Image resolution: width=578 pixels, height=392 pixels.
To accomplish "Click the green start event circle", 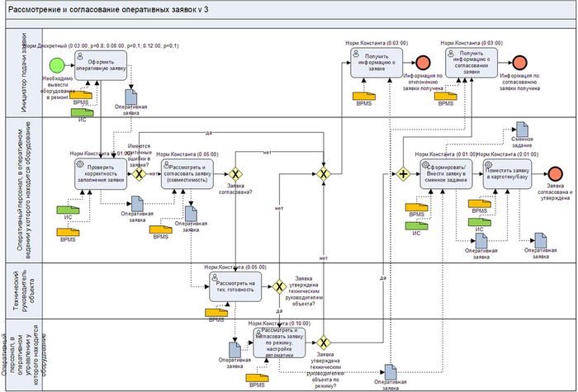I will [x=57, y=64].
